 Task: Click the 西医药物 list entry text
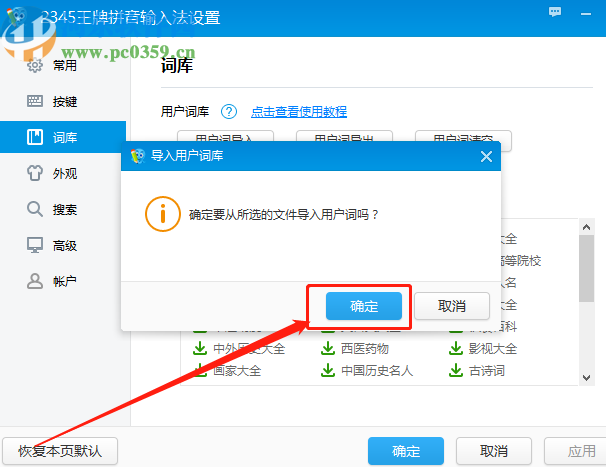[x=365, y=349]
